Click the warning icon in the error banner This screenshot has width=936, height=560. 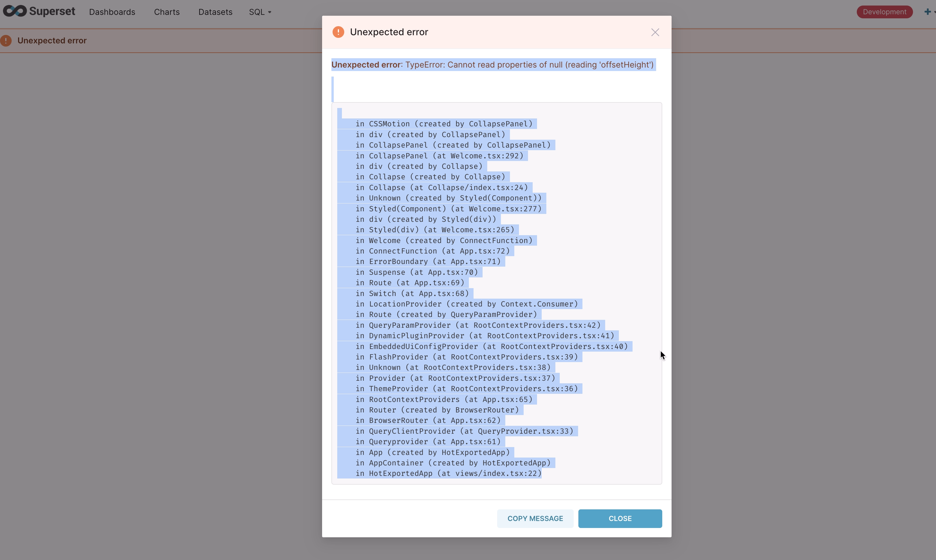click(x=6, y=41)
